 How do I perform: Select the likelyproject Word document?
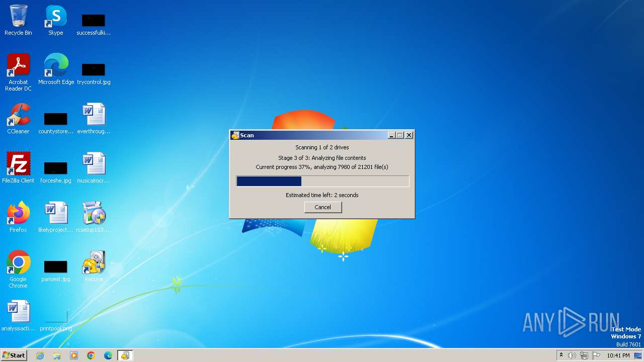(x=56, y=218)
